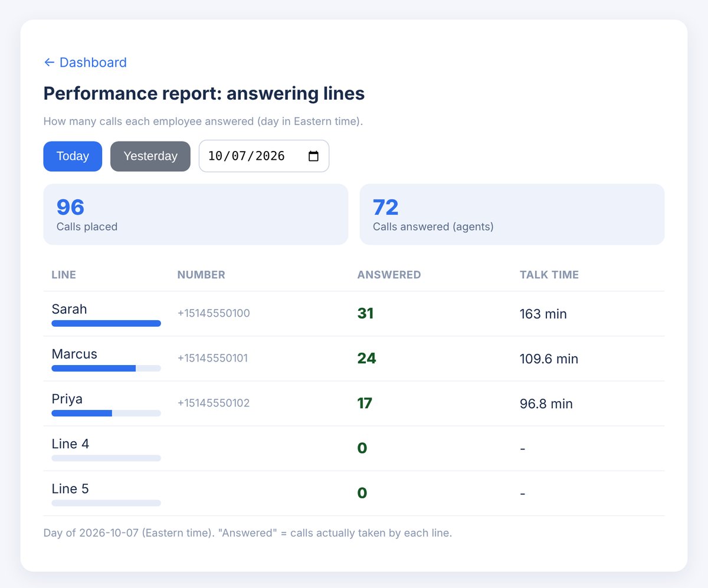Click Sarah's answered count 31

pos(366,313)
